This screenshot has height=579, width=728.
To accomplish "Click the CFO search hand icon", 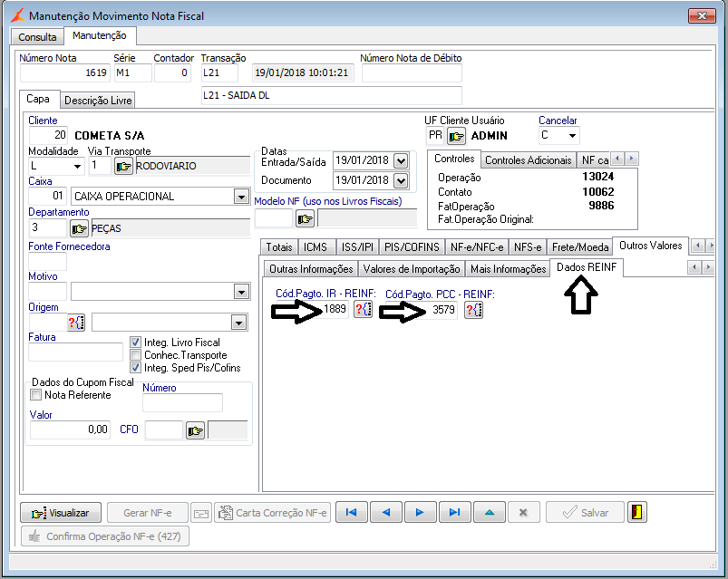I will tap(195, 430).
